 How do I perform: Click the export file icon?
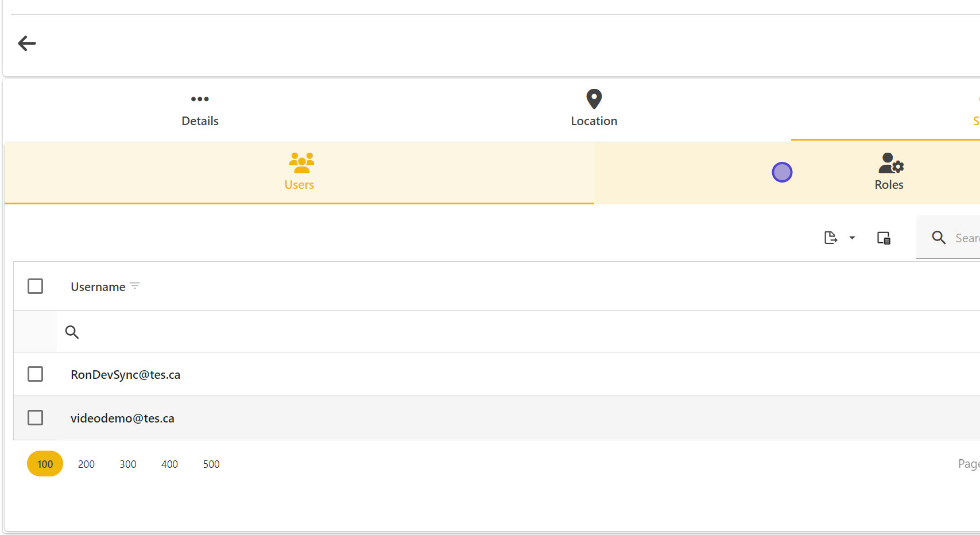coord(830,238)
